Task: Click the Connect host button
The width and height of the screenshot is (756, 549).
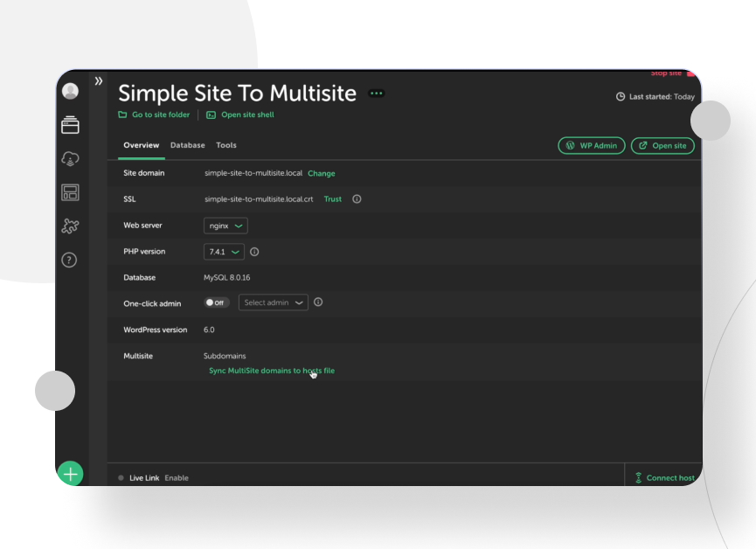Action: (665, 478)
